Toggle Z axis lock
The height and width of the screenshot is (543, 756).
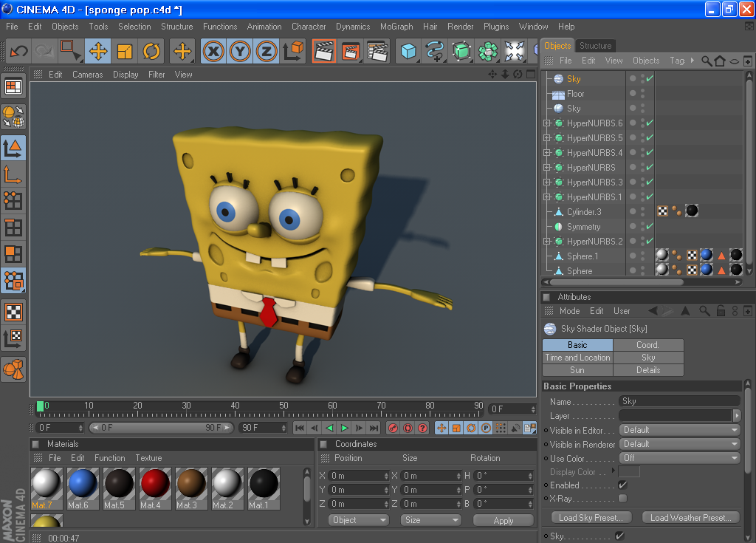coord(266,51)
